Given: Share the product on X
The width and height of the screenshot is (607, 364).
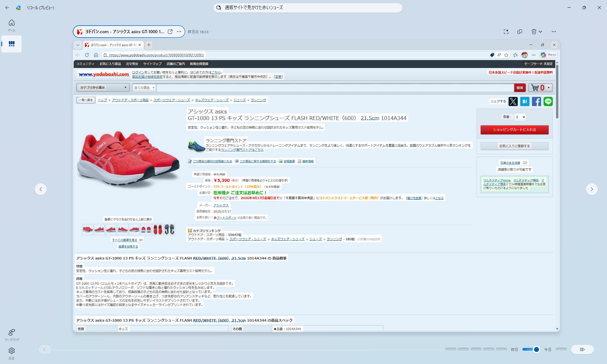Looking at the screenshot, I should (x=513, y=101).
